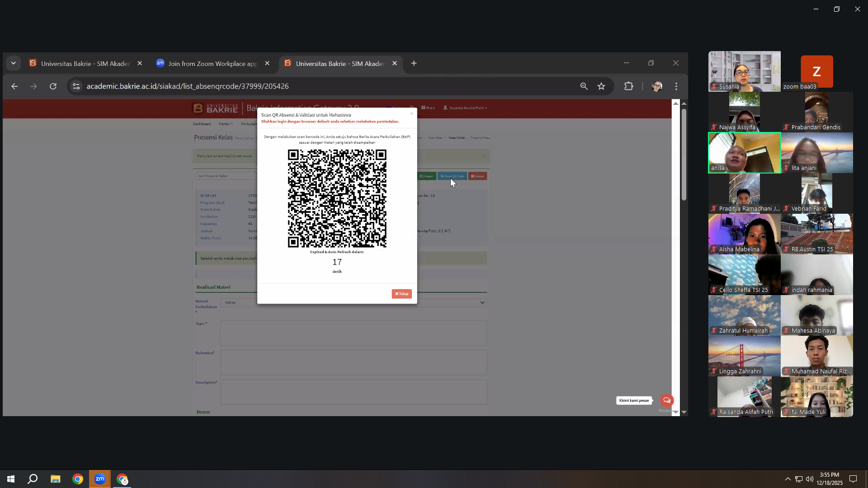Close the active Universitas Bakrie tab
Screen dimensions: 868x488
click(x=395, y=64)
